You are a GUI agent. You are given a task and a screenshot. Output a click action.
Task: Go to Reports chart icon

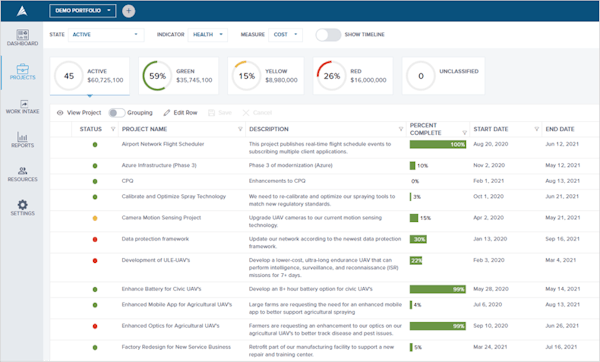(x=22, y=137)
